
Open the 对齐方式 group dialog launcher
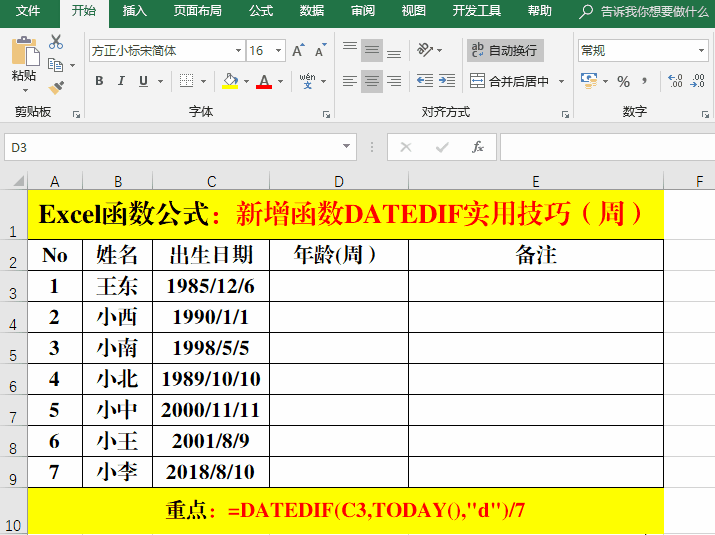(565, 114)
